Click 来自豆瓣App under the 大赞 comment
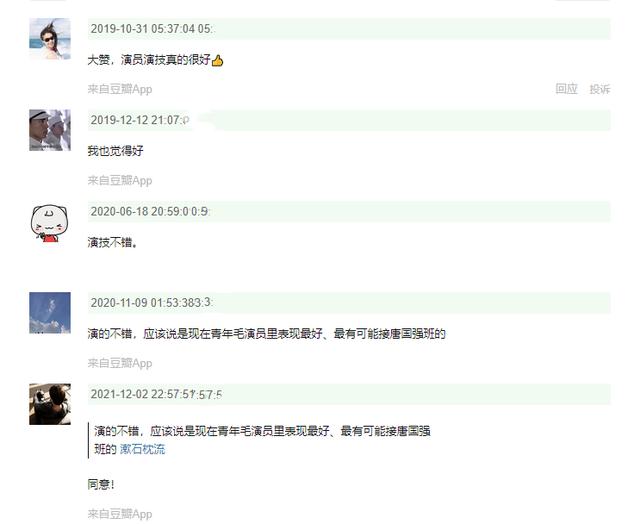Screen dimensions: 640x524 click(120, 89)
